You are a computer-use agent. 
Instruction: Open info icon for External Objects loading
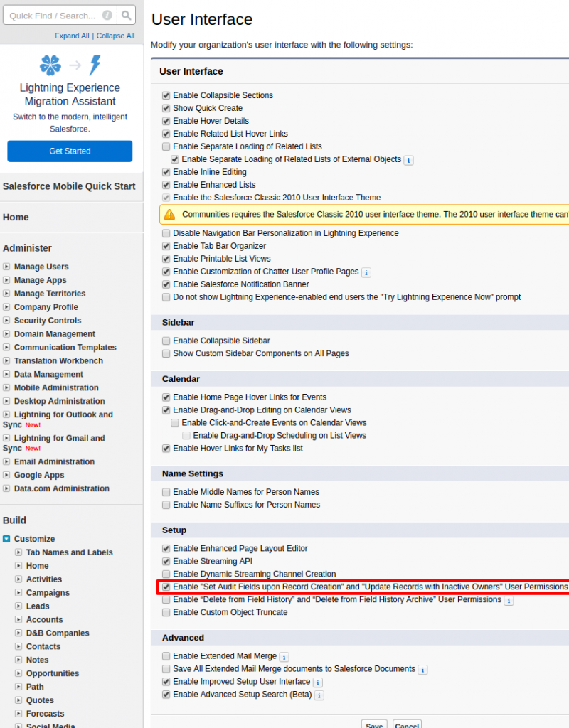pyautogui.click(x=408, y=160)
